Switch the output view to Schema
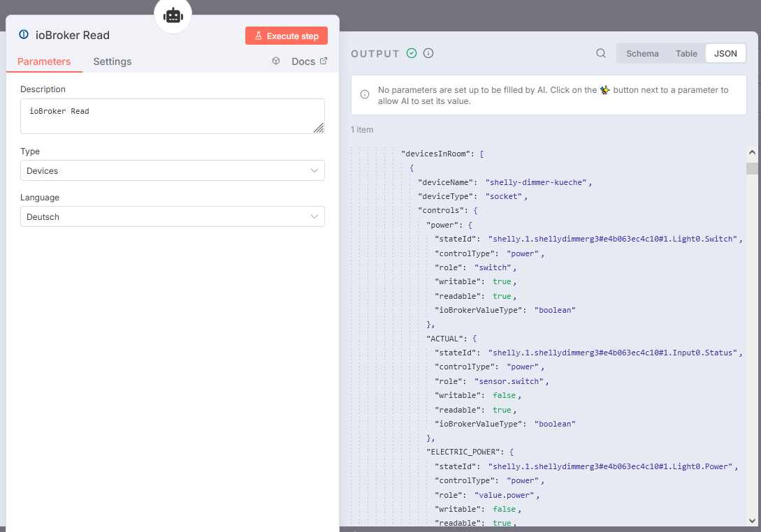This screenshot has width=761, height=532. (642, 53)
